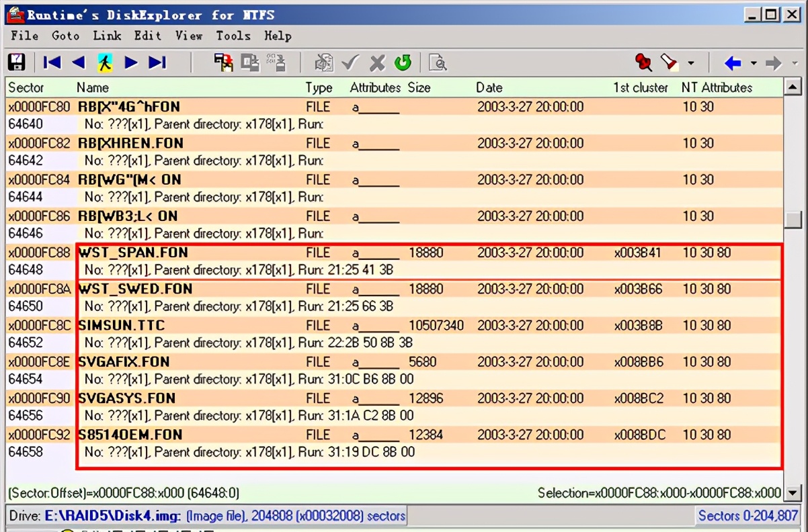Screen dimensions: 808x532
Task: Click the Name column header
Action: (93, 87)
